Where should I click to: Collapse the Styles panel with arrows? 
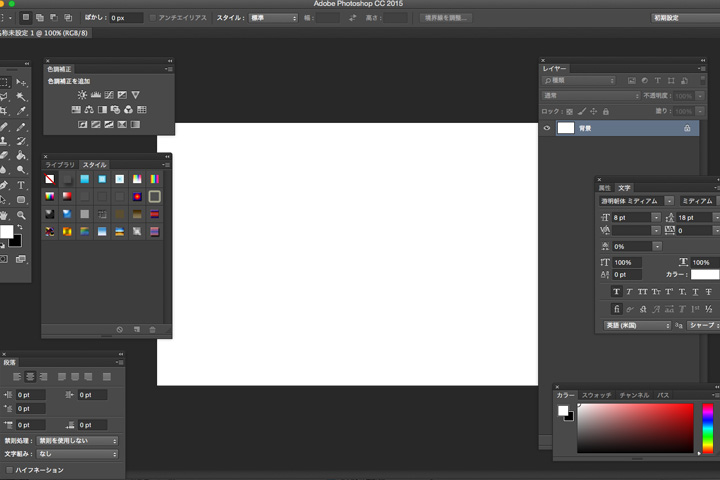(168, 157)
